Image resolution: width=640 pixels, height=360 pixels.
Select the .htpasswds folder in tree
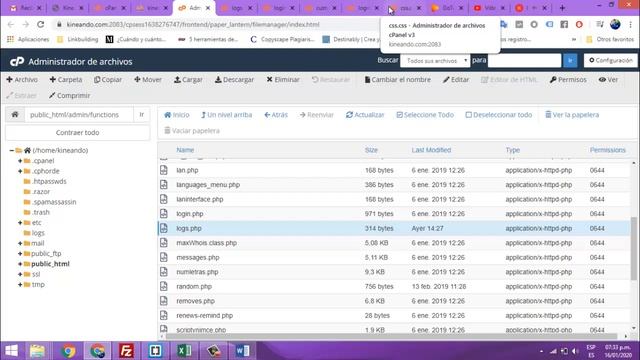click(x=49, y=181)
